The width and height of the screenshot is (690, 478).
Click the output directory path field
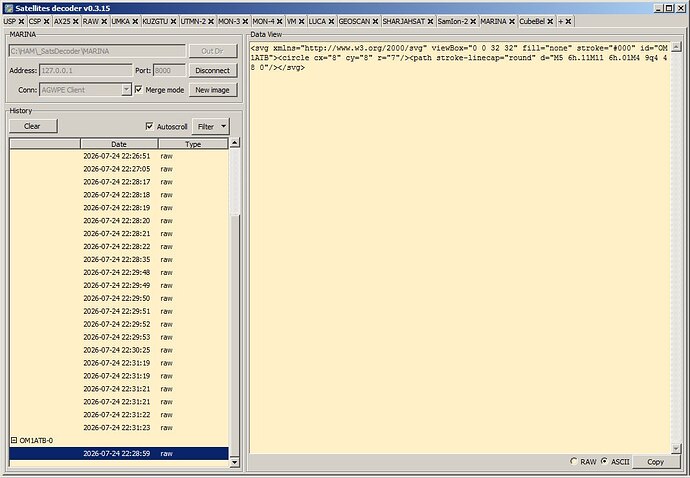pyautogui.click(x=97, y=51)
